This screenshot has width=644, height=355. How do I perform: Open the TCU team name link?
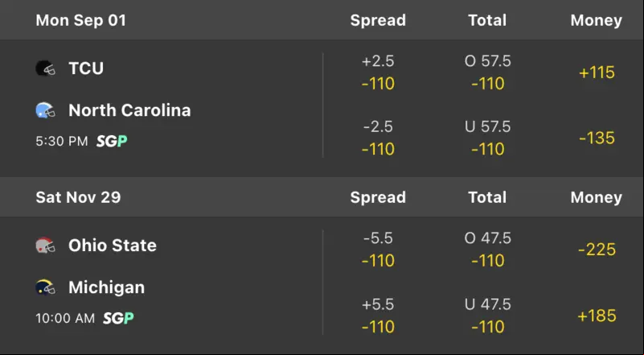86,68
